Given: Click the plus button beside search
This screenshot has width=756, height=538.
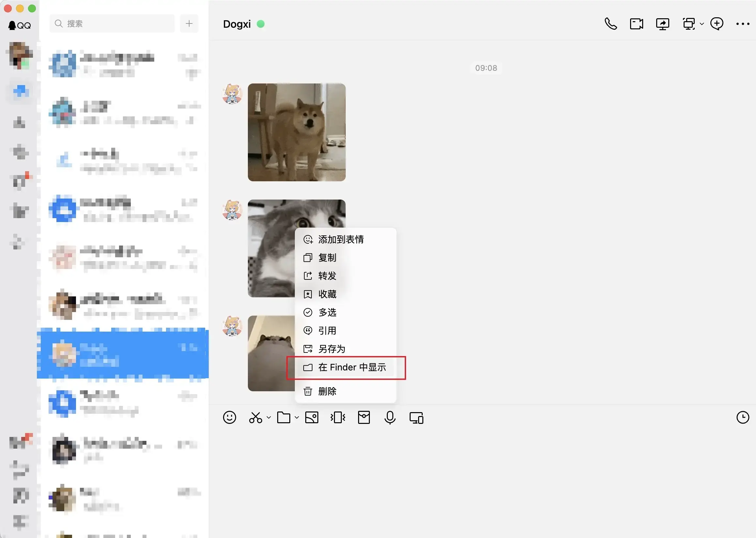Looking at the screenshot, I should pyautogui.click(x=189, y=23).
